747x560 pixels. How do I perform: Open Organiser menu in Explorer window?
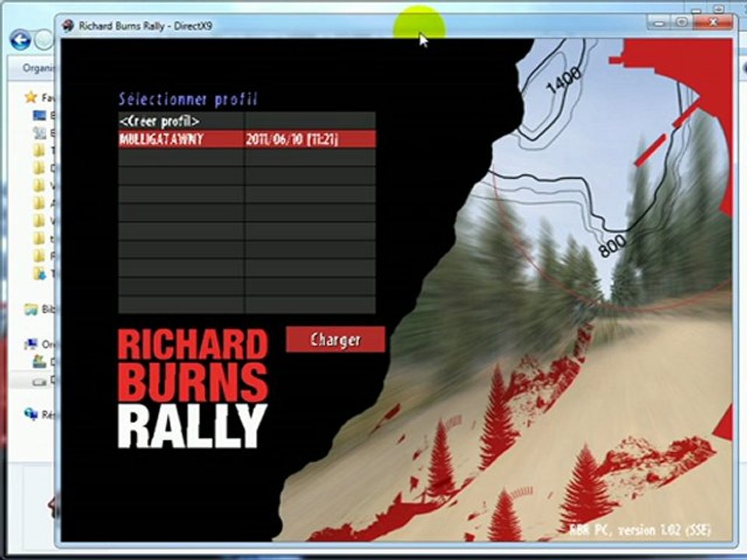tap(38, 68)
